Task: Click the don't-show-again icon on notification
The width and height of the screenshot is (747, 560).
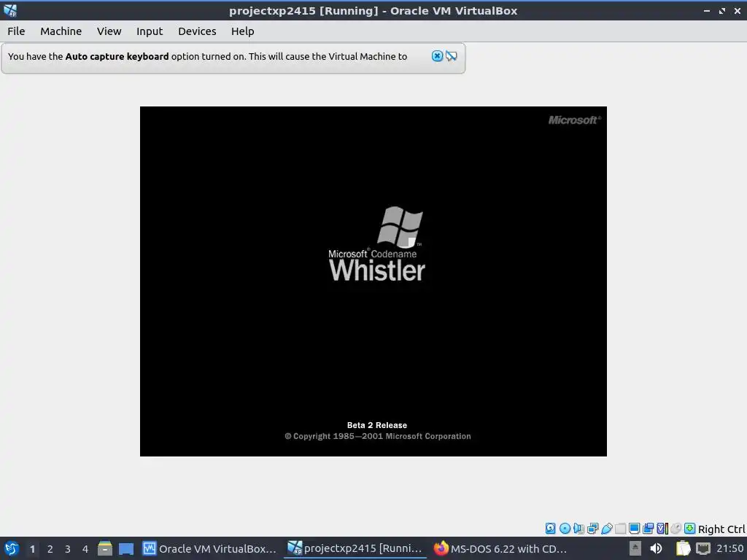Action: click(451, 56)
